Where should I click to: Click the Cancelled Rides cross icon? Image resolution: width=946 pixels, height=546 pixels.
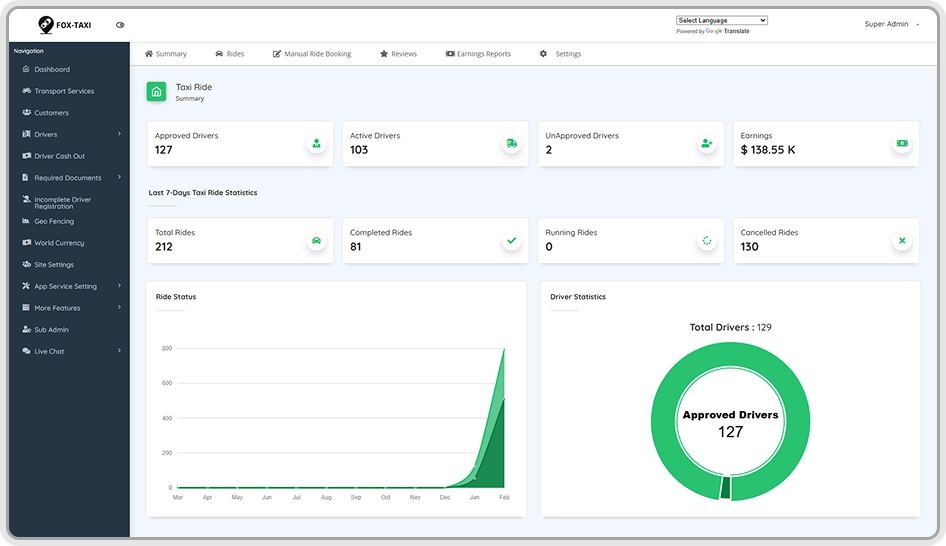coord(902,241)
